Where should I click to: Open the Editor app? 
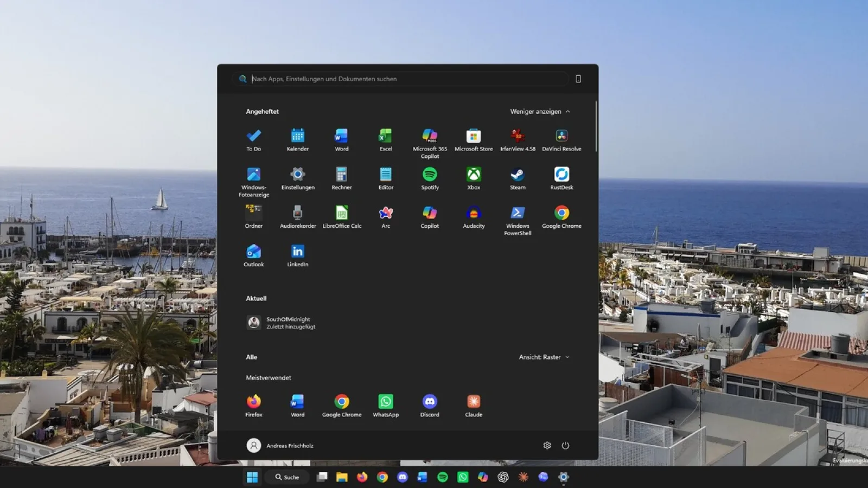point(386,178)
